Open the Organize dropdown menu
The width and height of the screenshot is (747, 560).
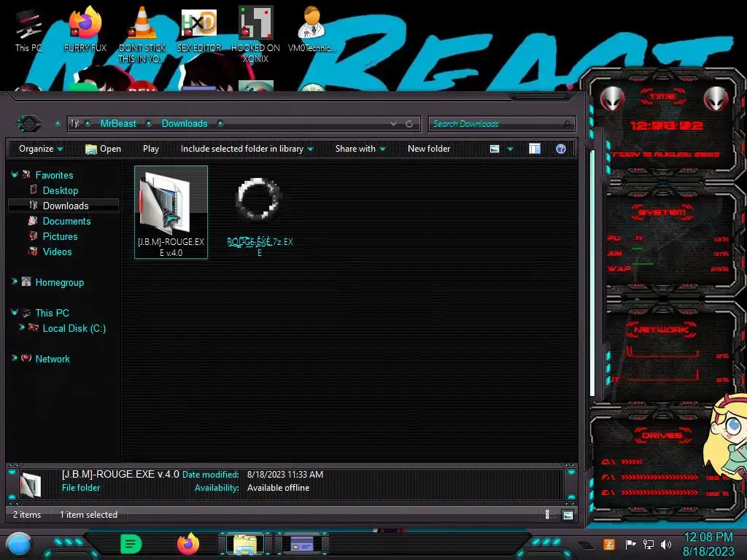coord(41,149)
